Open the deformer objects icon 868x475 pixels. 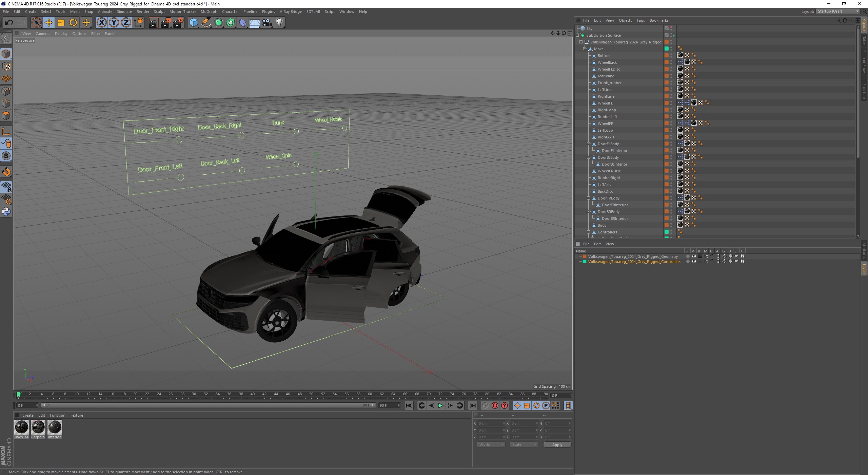(x=243, y=23)
